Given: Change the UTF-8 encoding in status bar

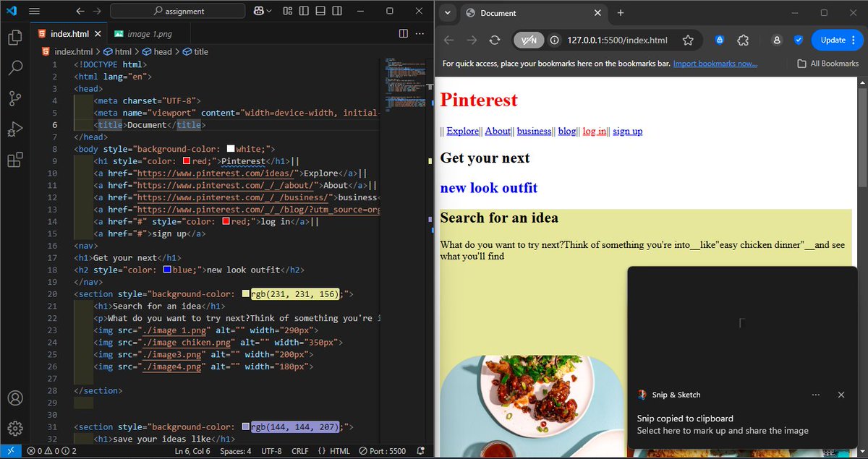Looking at the screenshot, I should (x=271, y=451).
